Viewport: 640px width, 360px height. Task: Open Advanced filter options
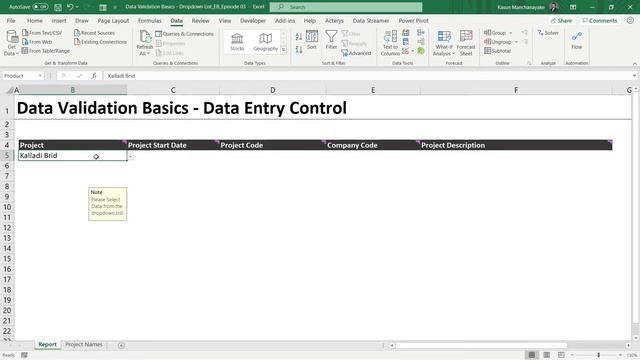click(356, 53)
